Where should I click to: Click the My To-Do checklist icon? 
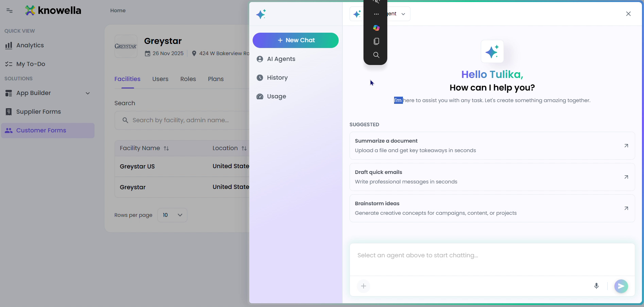pyautogui.click(x=9, y=64)
